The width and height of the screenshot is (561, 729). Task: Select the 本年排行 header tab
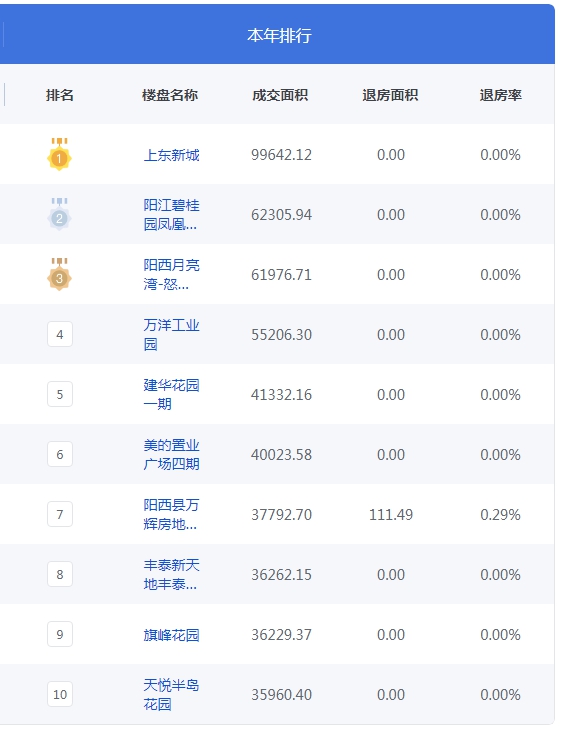click(x=279, y=35)
